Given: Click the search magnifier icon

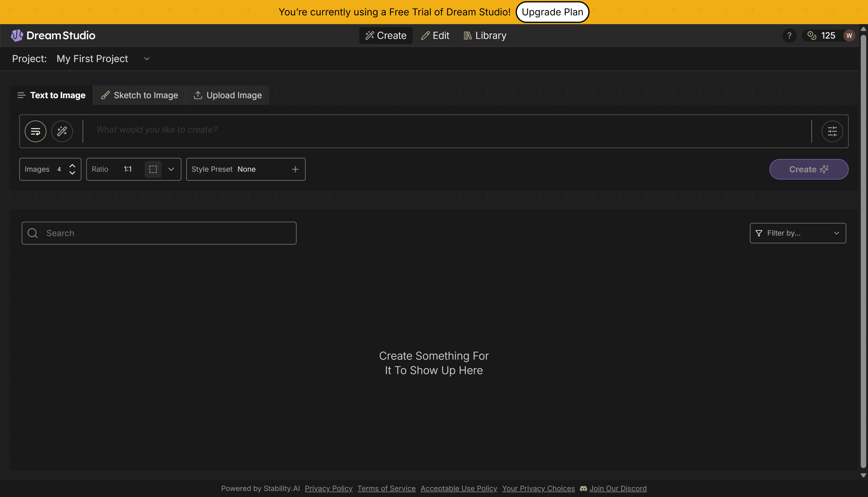Looking at the screenshot, I should 33,233.
